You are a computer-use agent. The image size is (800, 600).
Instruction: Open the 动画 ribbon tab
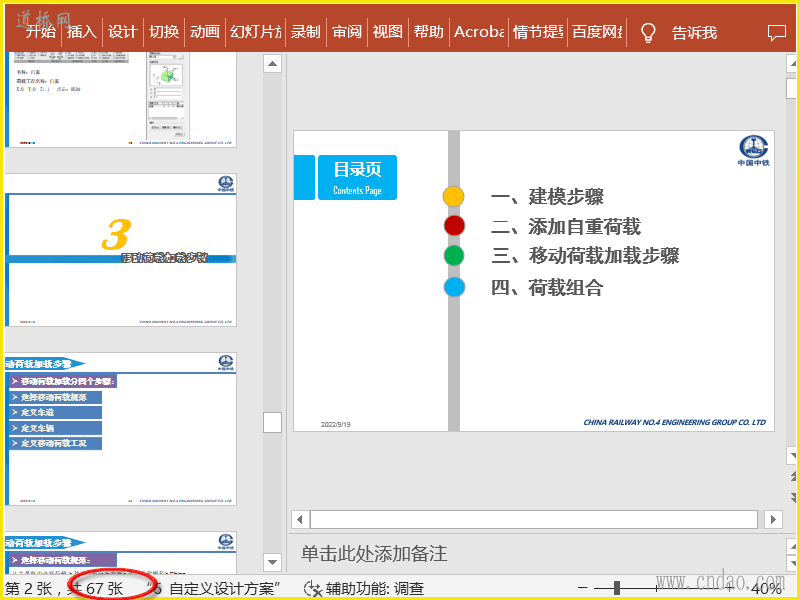pos(205,32)
